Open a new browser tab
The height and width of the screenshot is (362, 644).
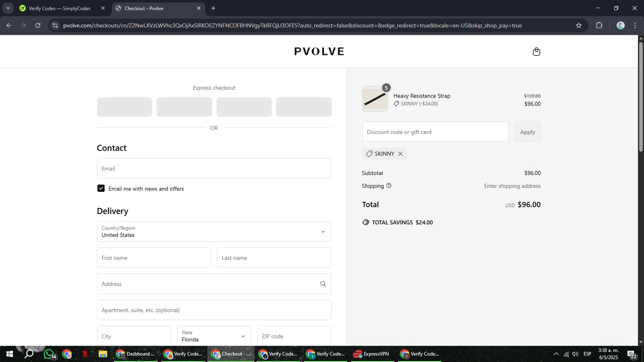pos(213,8)
